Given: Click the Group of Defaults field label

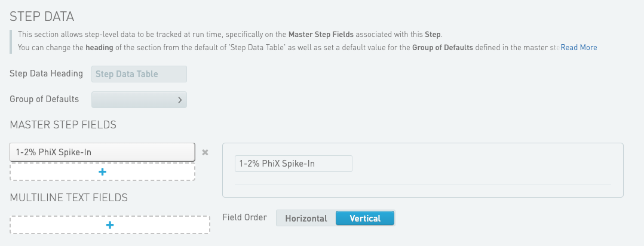Looking at the screenshot, I should click(44, 99).
